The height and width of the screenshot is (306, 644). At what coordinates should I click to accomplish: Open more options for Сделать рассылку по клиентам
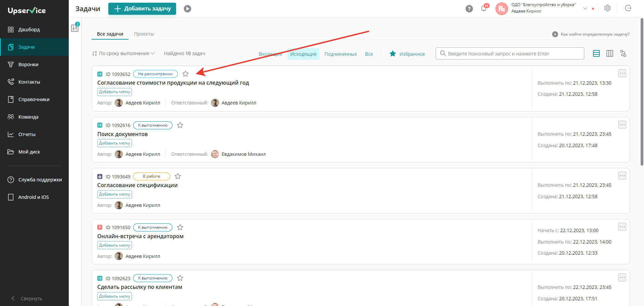coord(622,277)
